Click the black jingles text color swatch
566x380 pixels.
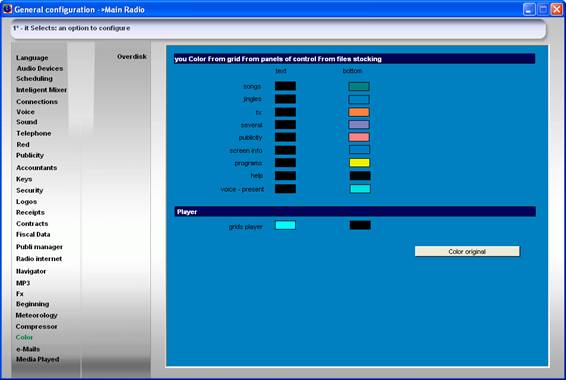click(285, 99)
